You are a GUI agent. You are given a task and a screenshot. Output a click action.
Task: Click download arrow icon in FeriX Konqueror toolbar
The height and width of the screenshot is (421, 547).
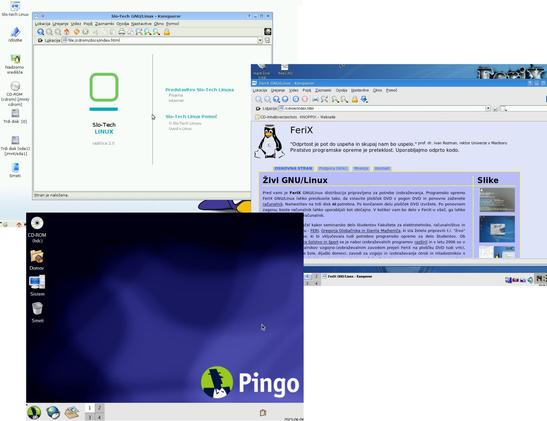364,99
